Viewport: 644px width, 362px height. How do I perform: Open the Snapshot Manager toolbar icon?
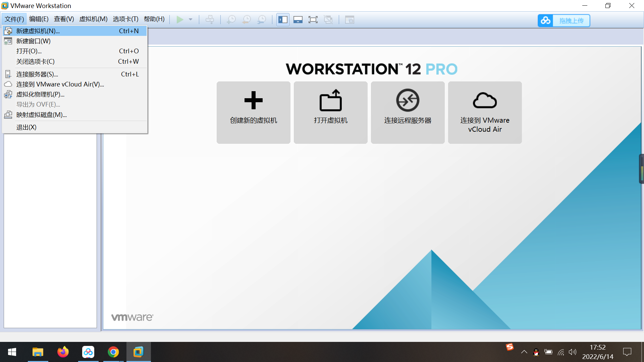[x=262, y=20]
